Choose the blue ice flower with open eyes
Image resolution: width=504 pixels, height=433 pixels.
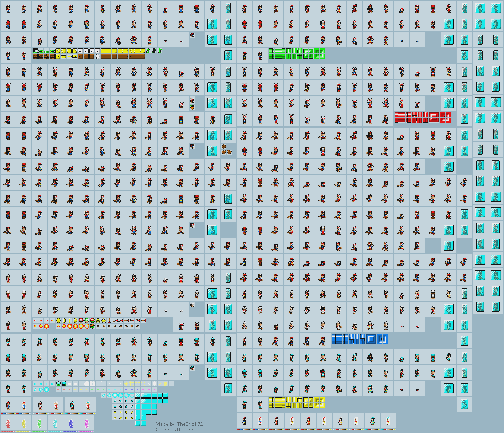tap(58, 384)
